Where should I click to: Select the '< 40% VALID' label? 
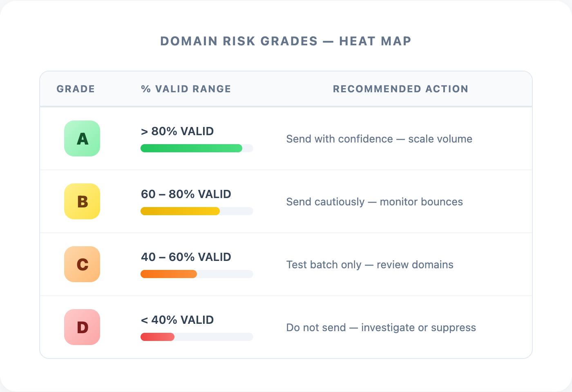point(177,320)
